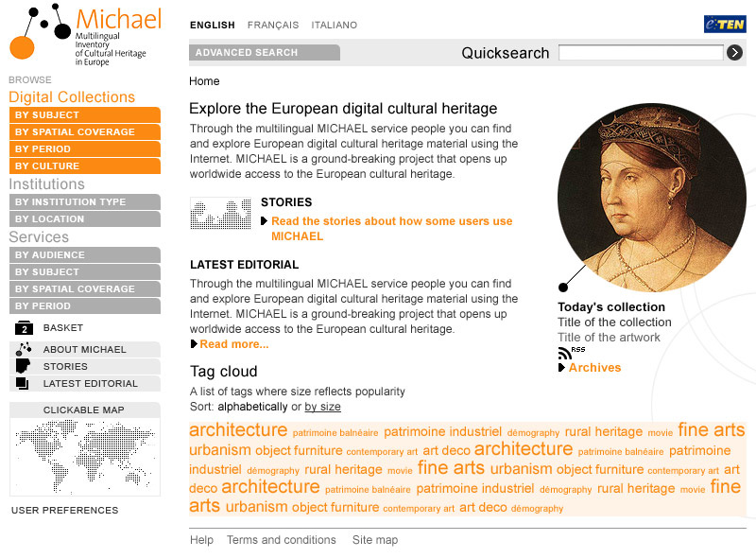This screenshot has height=558, width=756.
Task: Click the first 'patrimoine industriel' tag
Action: [x=442, y=431]
